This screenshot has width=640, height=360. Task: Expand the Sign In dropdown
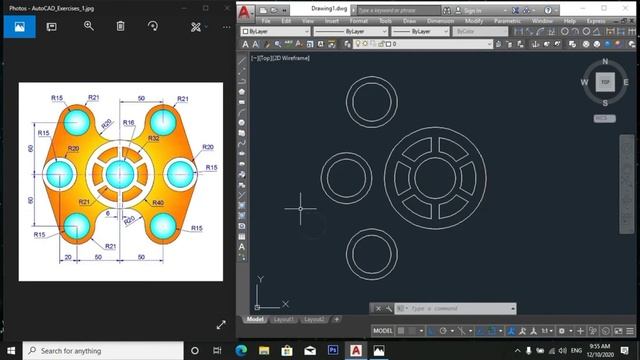pos(505,11)
